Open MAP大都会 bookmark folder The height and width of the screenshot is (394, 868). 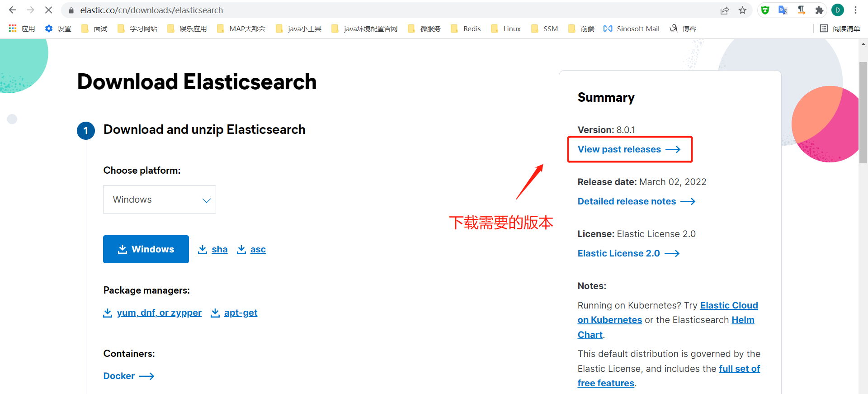pos(241,28)
